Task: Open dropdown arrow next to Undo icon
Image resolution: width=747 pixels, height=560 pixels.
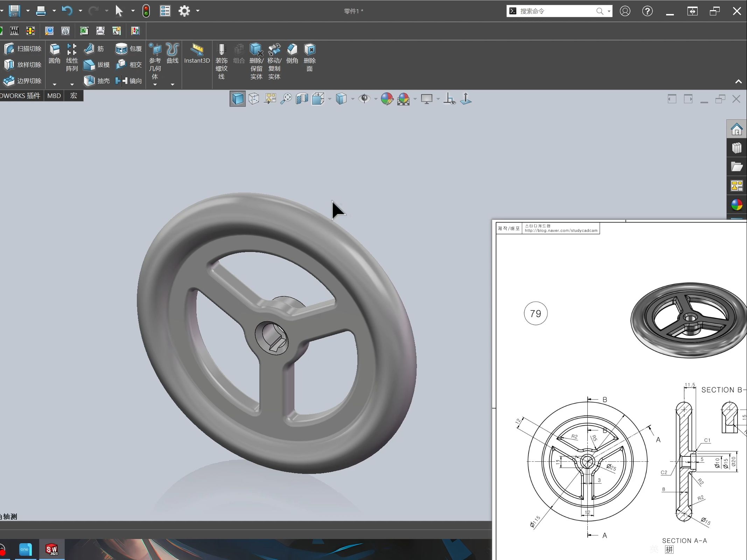Action: (80, 11)
